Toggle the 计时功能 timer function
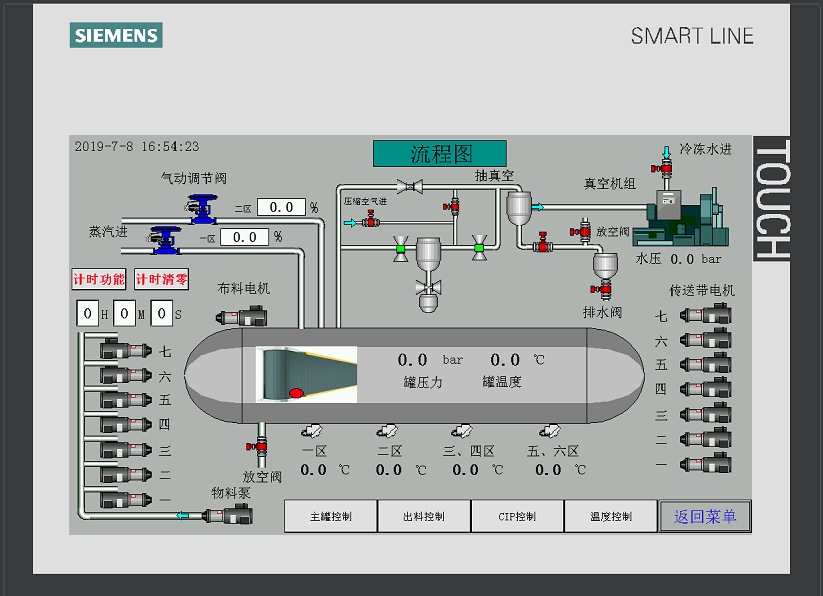 point(99,280)
